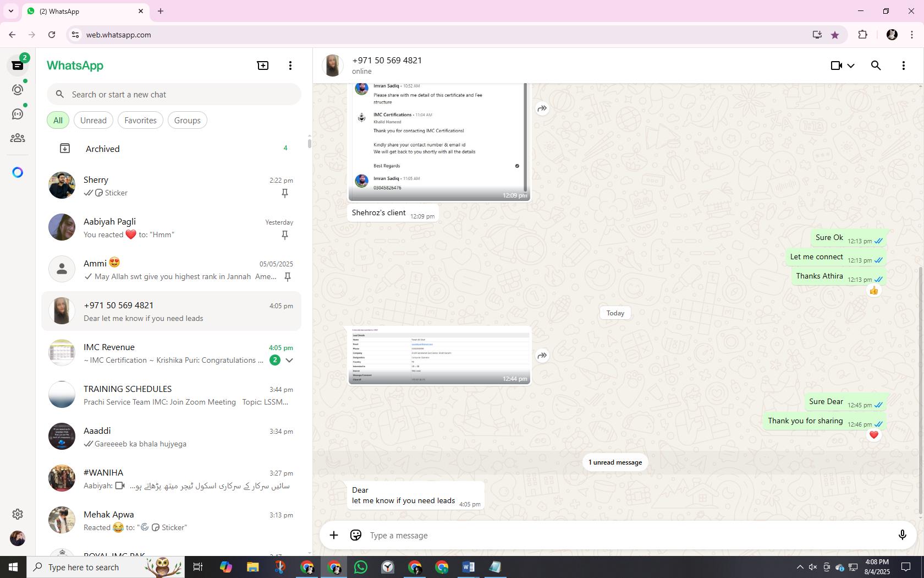Open the Ammi chat
This screenshot has width=924, height=578.
[x=171, y=270]
